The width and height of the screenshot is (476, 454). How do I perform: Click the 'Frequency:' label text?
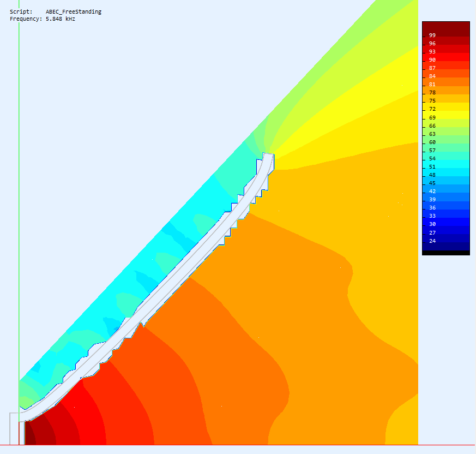(x=26, y=19)
